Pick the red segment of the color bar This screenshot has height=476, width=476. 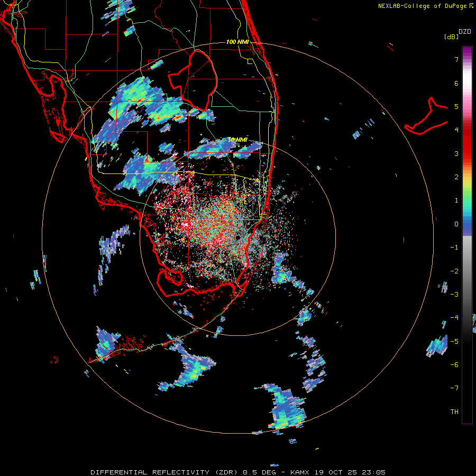[467, 143]
